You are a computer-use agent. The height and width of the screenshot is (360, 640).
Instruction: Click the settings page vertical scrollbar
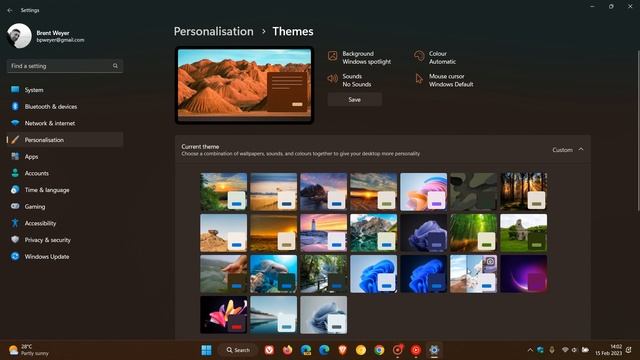click(638, 131)
